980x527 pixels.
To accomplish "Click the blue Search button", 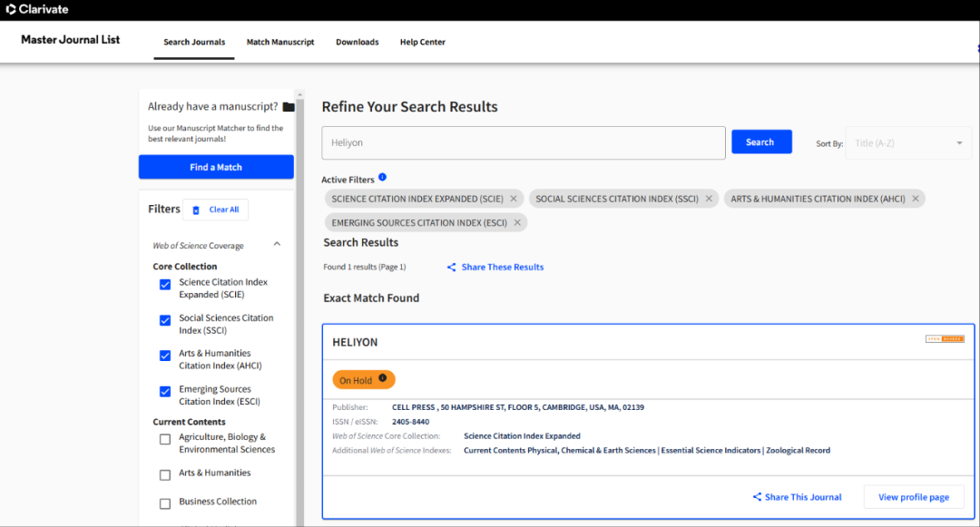I will pos(761,142).
